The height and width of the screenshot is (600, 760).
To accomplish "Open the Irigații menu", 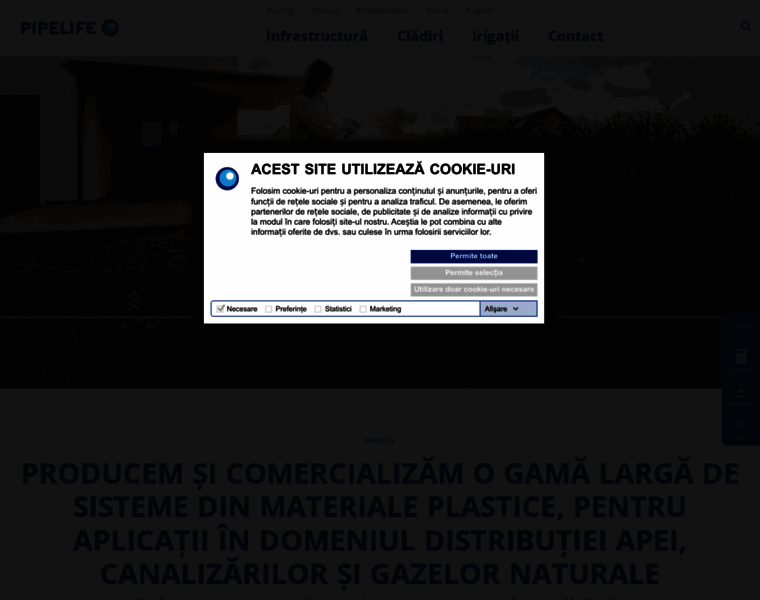I will tap(495, 36).
